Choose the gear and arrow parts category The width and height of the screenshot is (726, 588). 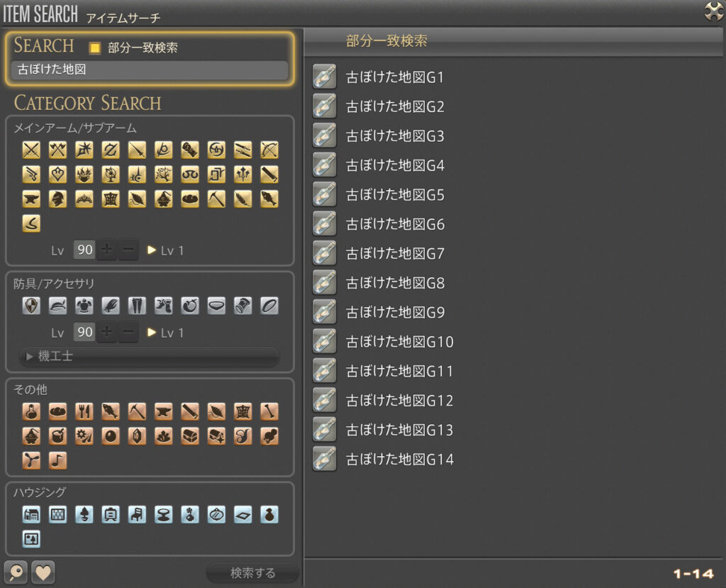(84, 436)
